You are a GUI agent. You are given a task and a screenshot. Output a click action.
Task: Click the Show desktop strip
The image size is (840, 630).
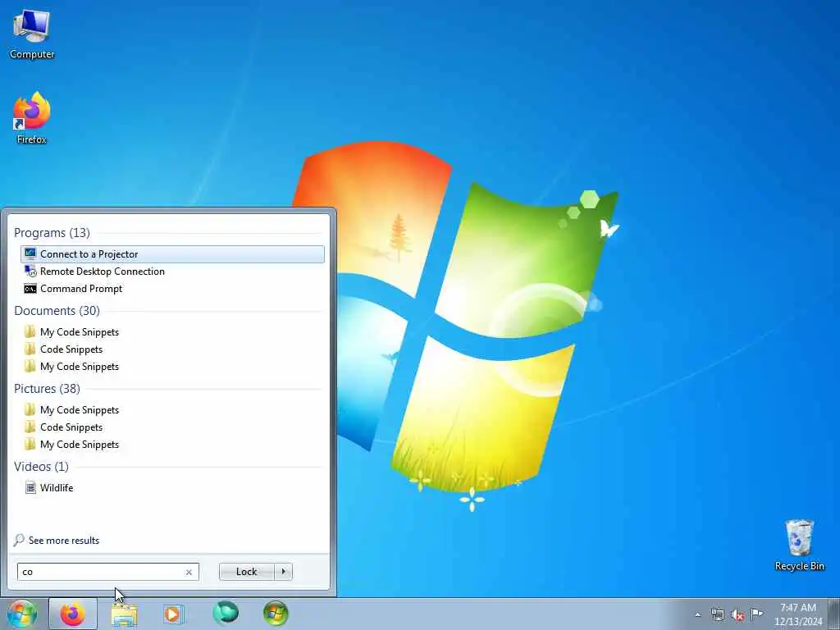tap(834, 614)
